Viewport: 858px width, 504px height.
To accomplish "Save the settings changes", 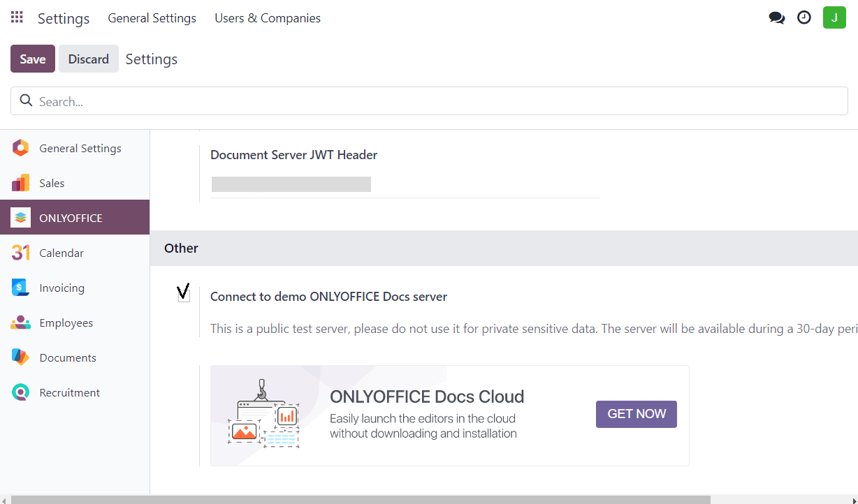I will pos(32,59).
